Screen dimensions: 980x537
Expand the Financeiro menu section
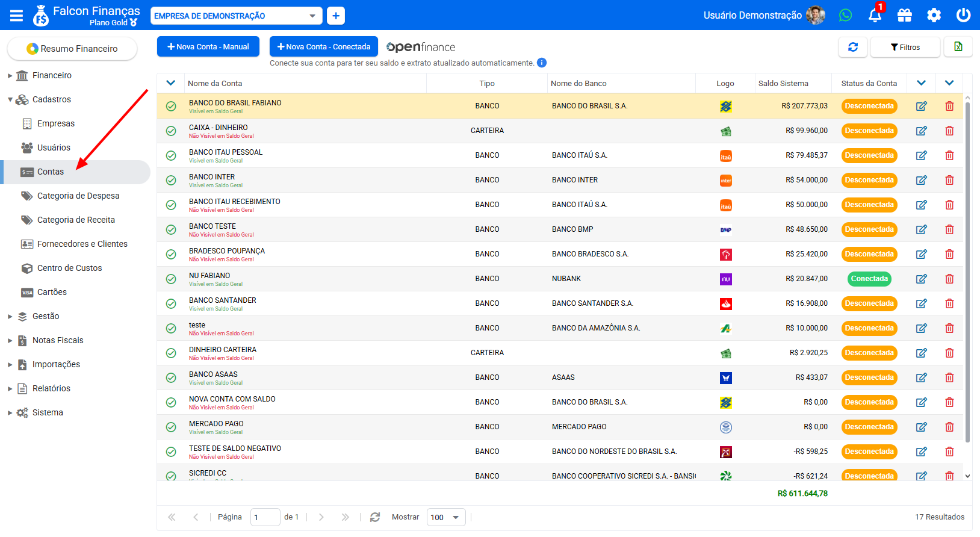point(10,76)
